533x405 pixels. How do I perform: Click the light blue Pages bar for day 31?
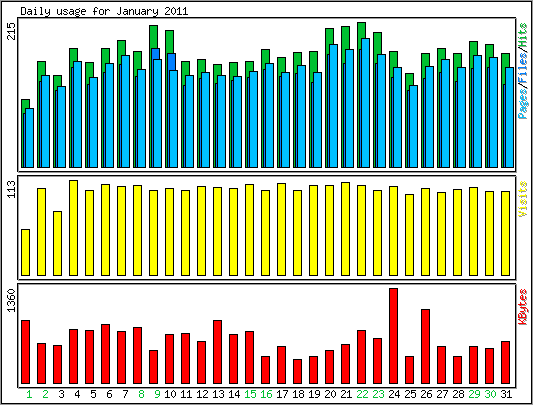click(x=509, y=117)
